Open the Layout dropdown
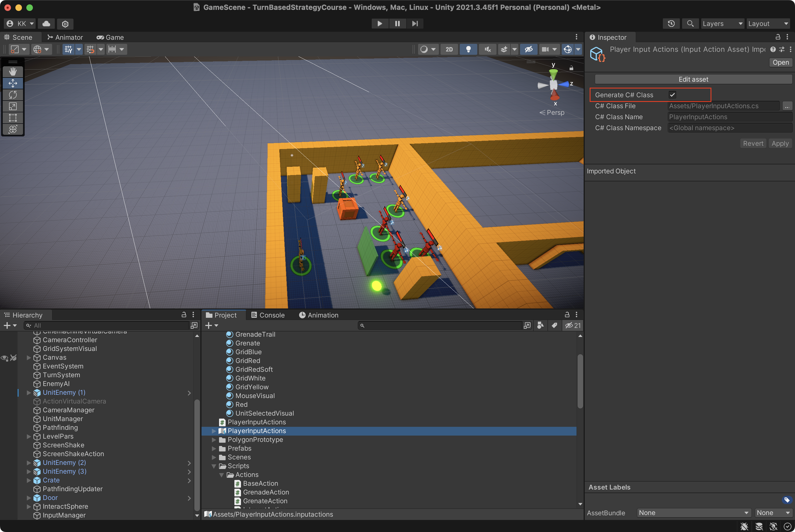795x532 pixels. 768,24
